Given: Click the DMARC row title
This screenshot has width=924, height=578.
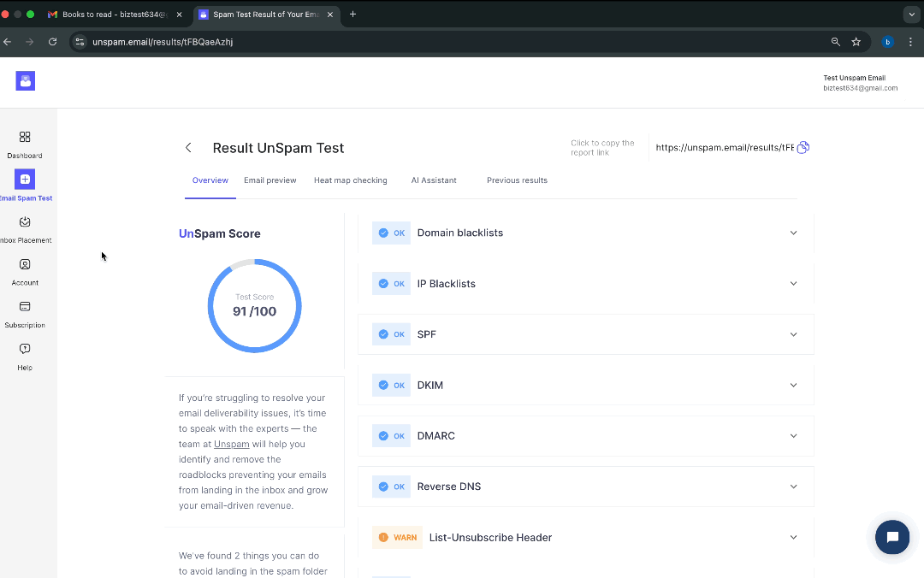Looking at the screenshot, I should pyautogui.click(x=436, y=436).
